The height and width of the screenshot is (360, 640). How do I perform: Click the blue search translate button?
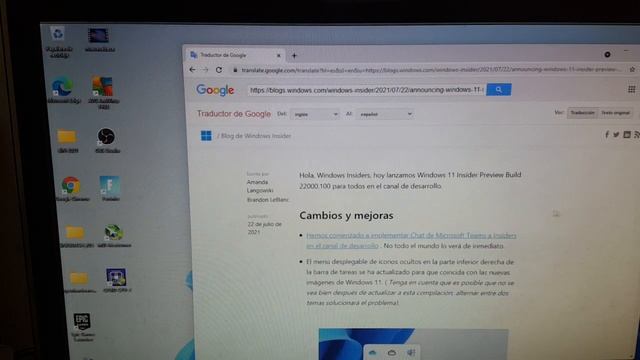click(x=498, y=89)
